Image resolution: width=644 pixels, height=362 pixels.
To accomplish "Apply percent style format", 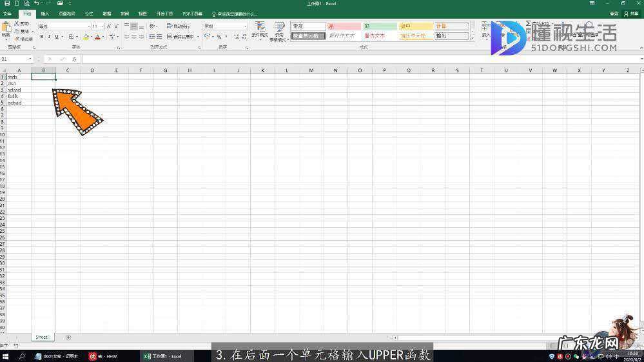I will click(x=219, y=37).
